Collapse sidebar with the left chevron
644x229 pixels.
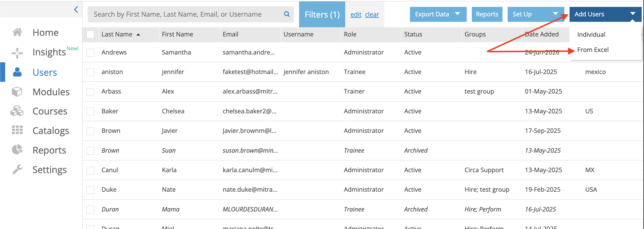(76, 9)
